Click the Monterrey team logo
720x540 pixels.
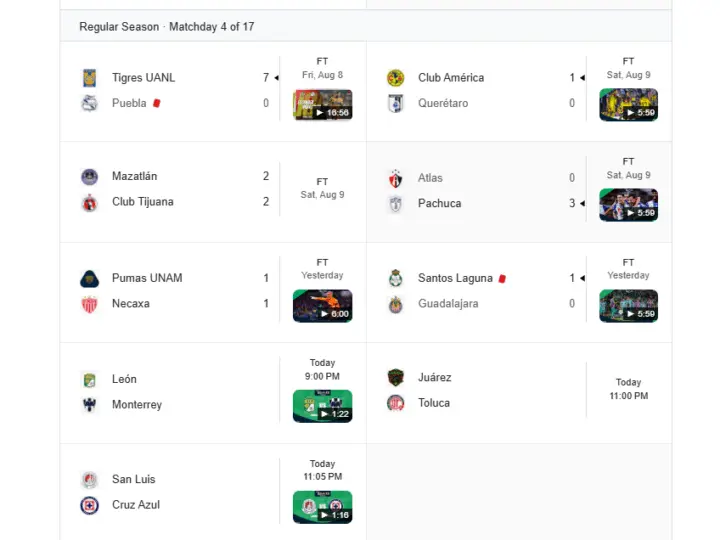click(90, 405)
